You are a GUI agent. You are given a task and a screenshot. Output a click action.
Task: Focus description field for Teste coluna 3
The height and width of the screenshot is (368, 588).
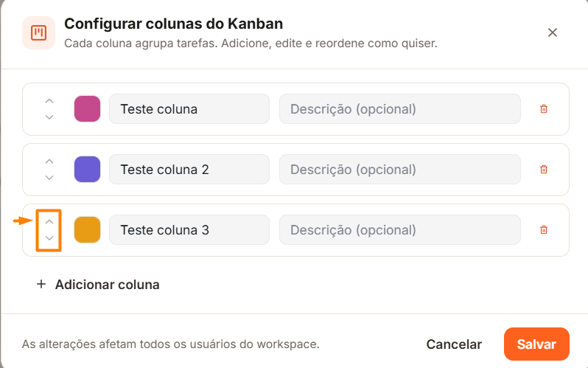pos(400,230)
